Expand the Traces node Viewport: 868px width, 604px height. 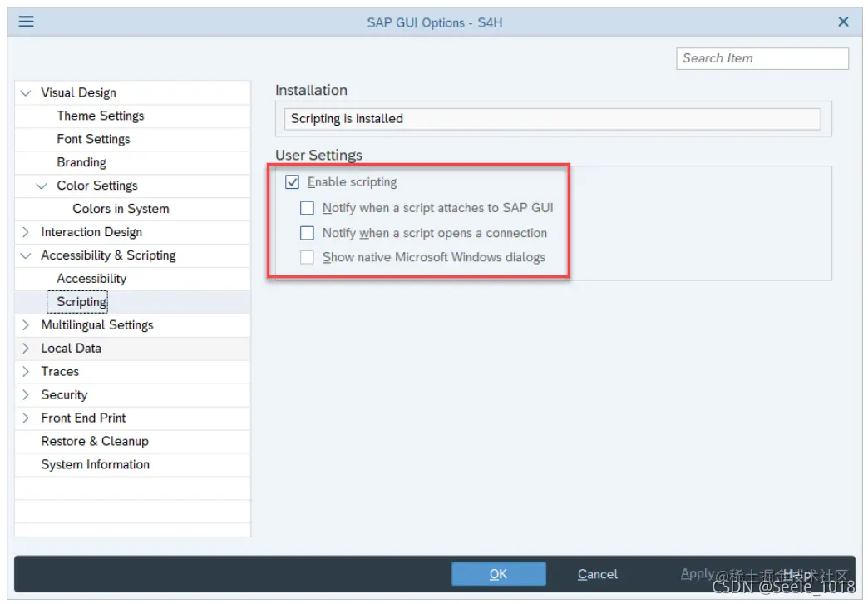point(26,372)
